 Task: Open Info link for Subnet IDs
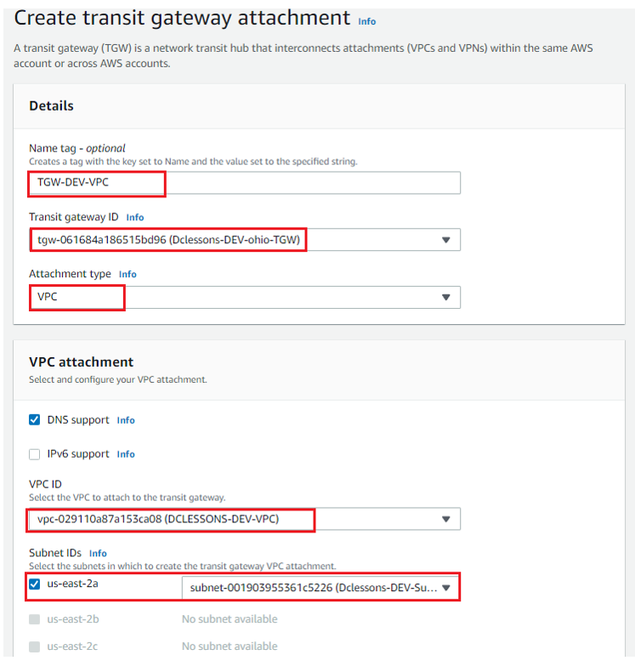(98, 553)
